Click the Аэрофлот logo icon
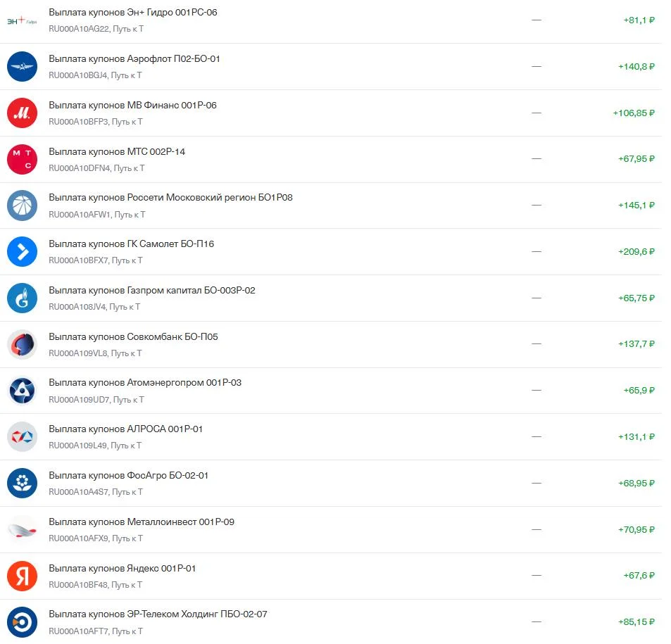The height and width of the screenshot is (644, 671). tap(23, 67)
